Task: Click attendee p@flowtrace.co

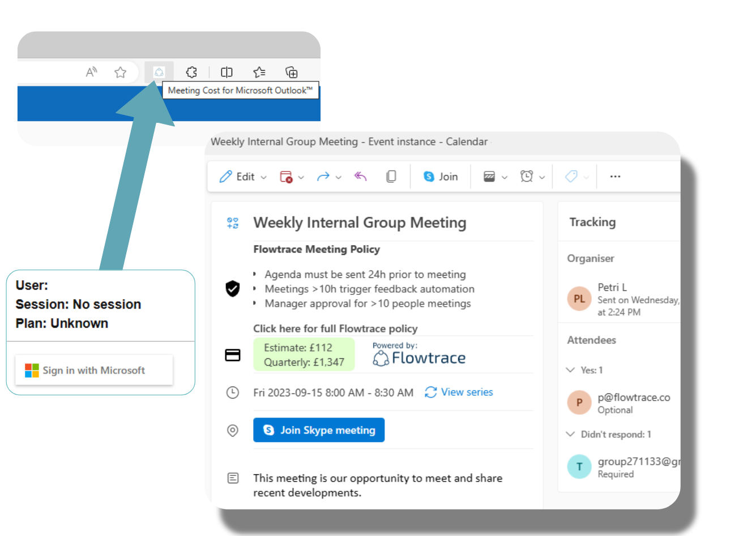Action: [x=634, y=397]
